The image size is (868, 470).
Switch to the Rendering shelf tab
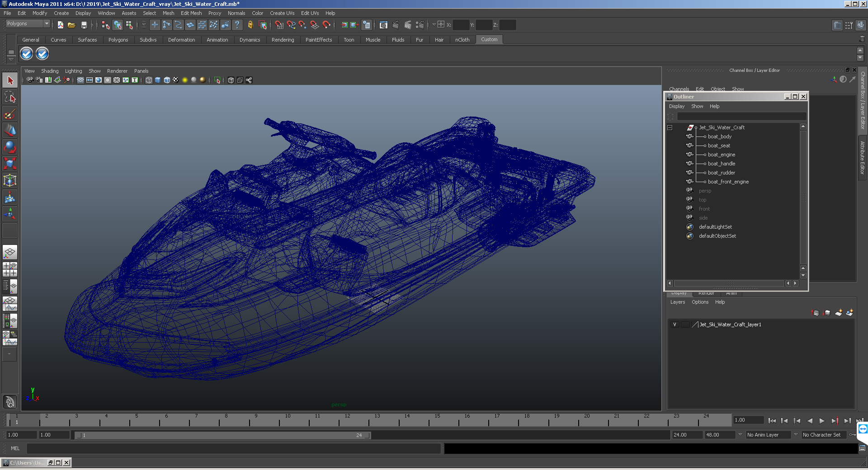tap(283, 40)
